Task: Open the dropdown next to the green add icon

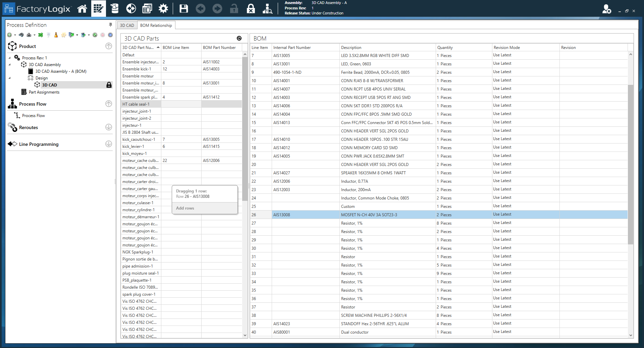Action: (x=15, y=35)
